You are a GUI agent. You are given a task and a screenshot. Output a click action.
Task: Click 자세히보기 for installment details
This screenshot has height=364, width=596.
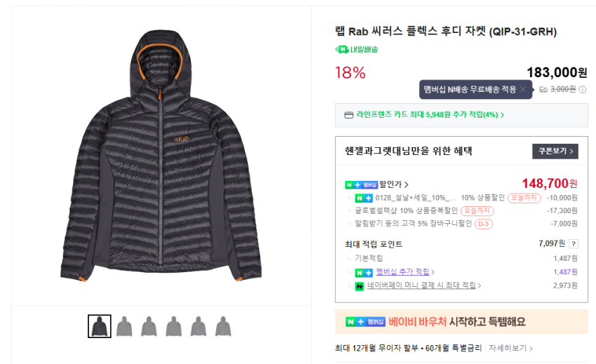[511, 348]
